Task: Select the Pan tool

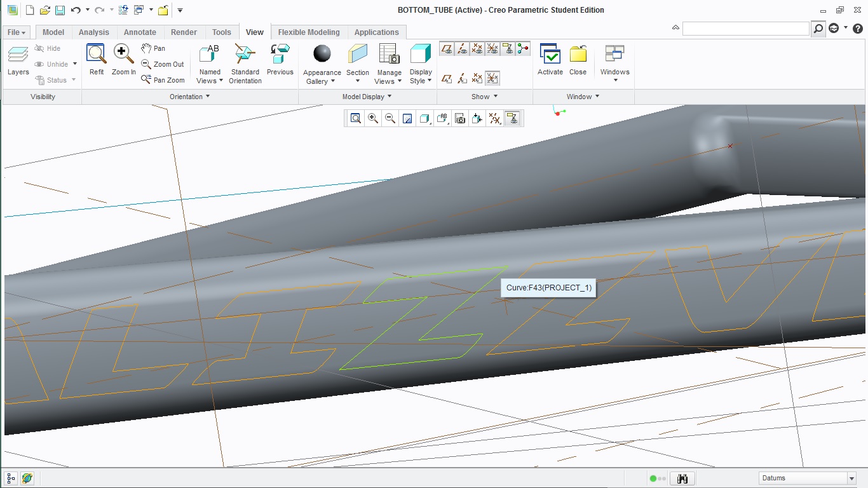Action: coord(153,48)
